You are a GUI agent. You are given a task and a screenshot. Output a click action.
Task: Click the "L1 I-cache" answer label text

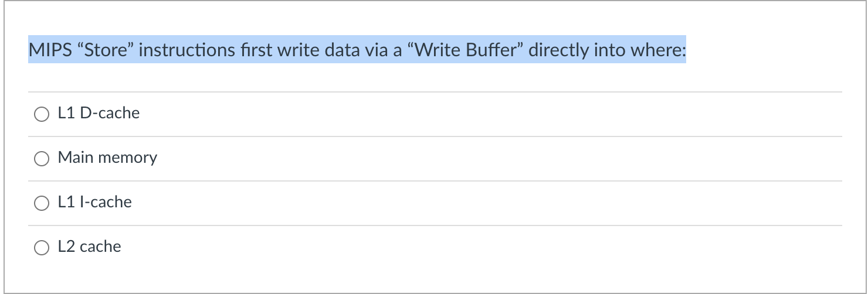94,202
